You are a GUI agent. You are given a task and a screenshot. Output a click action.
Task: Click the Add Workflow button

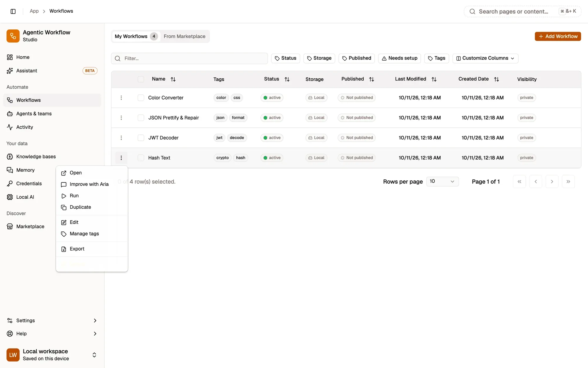click(558, 37)
